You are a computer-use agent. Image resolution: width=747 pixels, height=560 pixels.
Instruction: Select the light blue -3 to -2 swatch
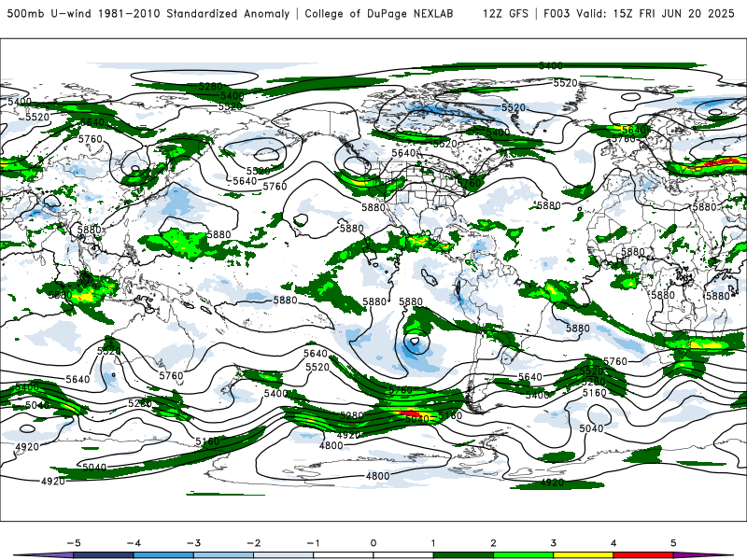[x=223, y=555]
